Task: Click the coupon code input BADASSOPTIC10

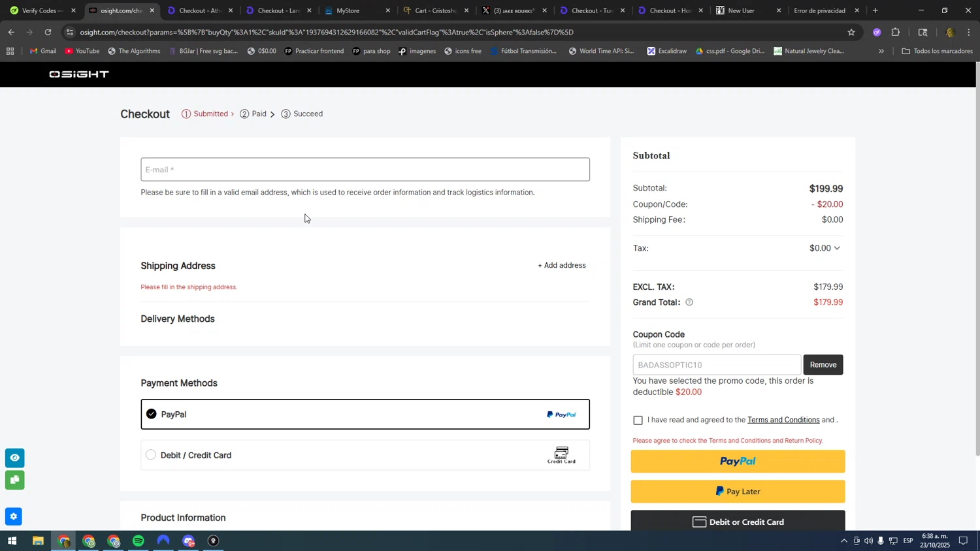Action: coord(717,365)
